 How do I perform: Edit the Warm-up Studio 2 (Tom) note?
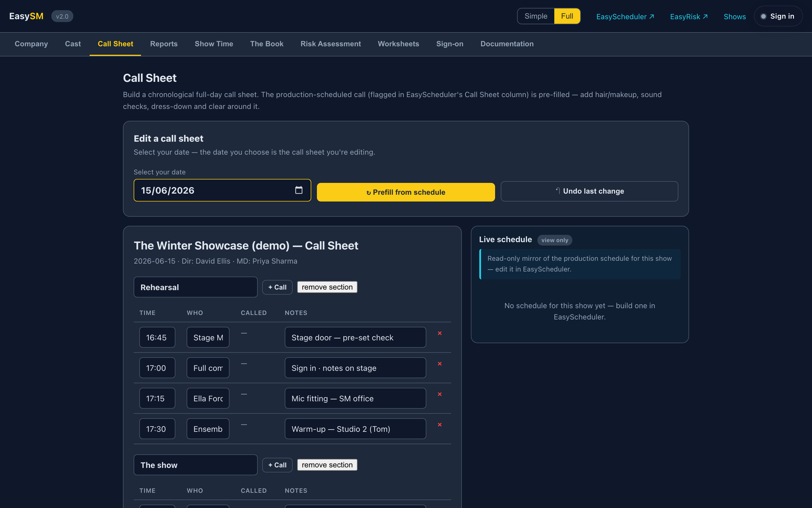point(355,429)
